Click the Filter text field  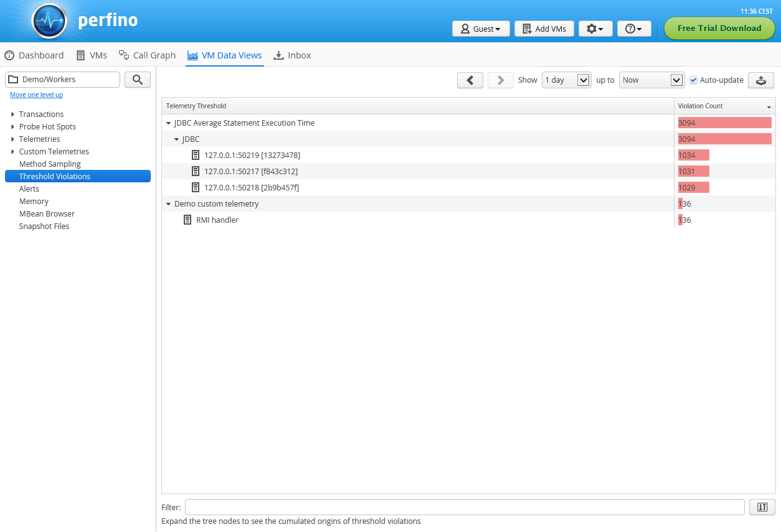[x=465, y=507]
